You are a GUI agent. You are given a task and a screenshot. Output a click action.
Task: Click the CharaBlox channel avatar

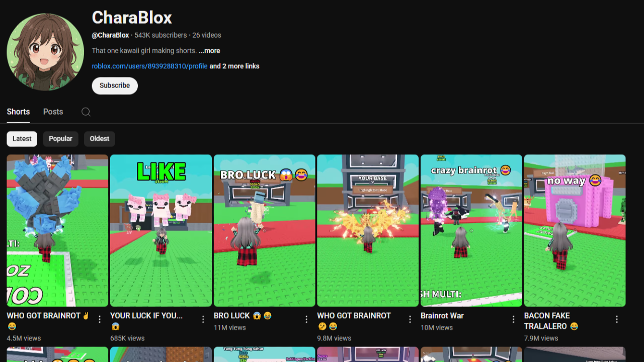tap(45, 52)
